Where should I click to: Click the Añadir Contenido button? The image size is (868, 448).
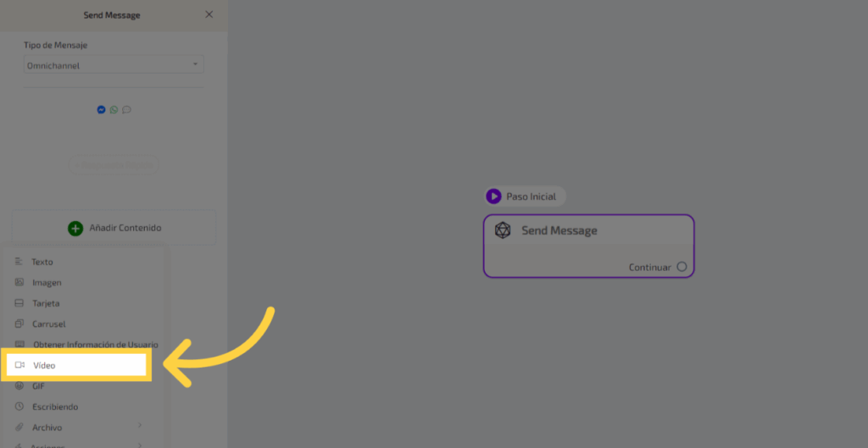click(x=114, y=228)
